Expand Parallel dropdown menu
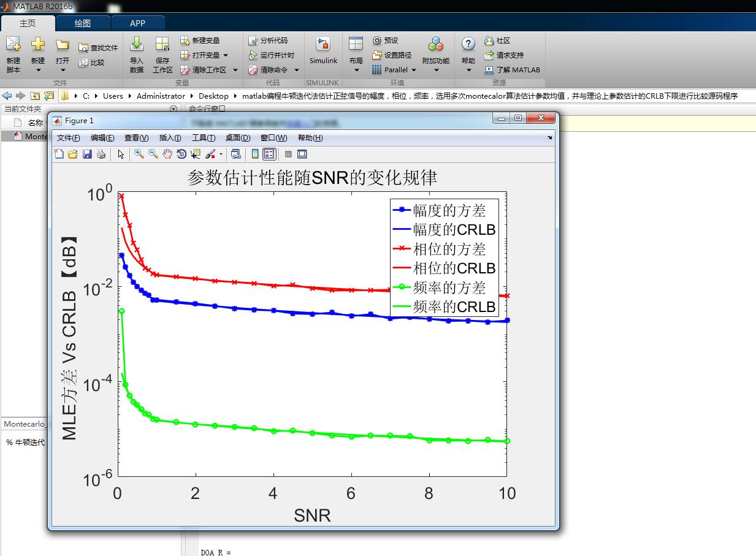The image size is (756, 556). (x=413, y=70)
